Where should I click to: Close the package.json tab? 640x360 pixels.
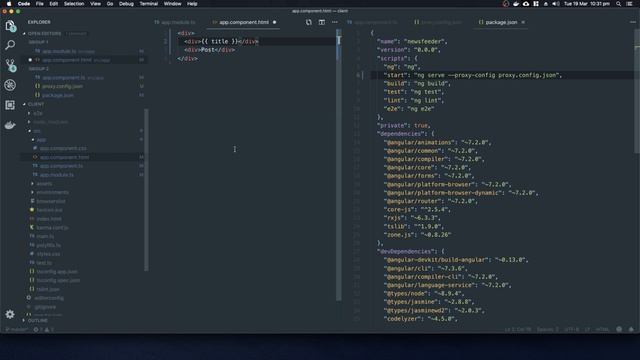pyautogui.click(x=523, y=22)
